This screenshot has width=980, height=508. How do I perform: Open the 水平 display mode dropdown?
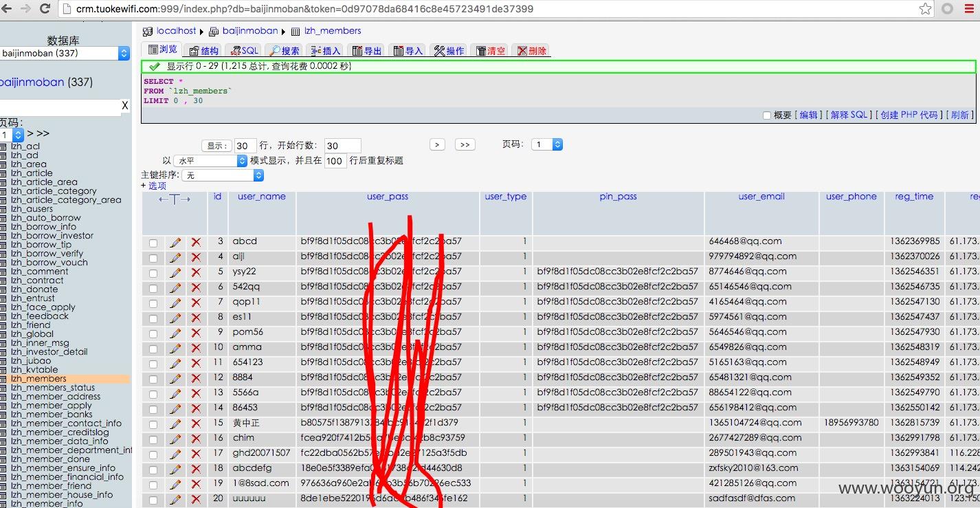tap(210, 160)
